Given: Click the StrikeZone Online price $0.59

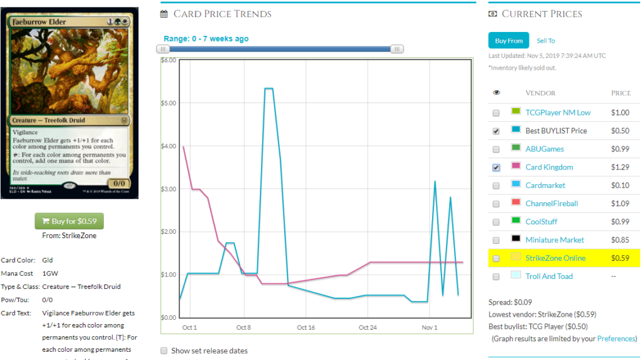Looking at the screenshot, I should pos(619,258).
